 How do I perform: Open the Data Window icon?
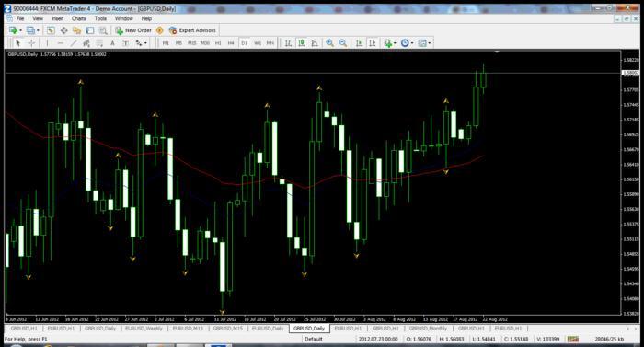point(64,30)
